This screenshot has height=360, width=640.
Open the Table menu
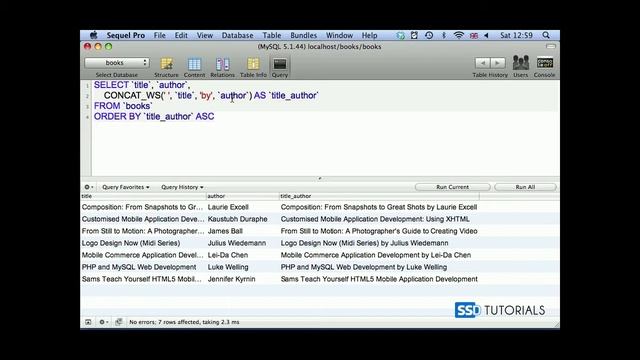pos(271,35)
